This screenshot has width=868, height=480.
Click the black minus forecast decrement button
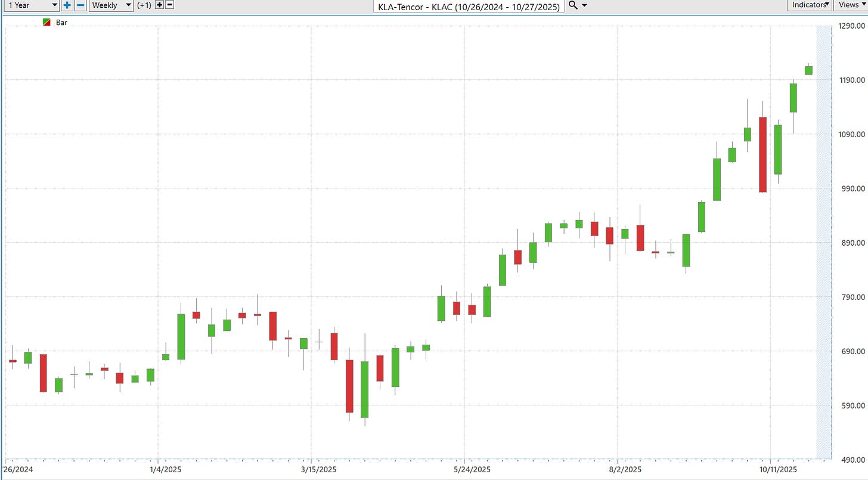pyautogui.click(x=170, y=5)
